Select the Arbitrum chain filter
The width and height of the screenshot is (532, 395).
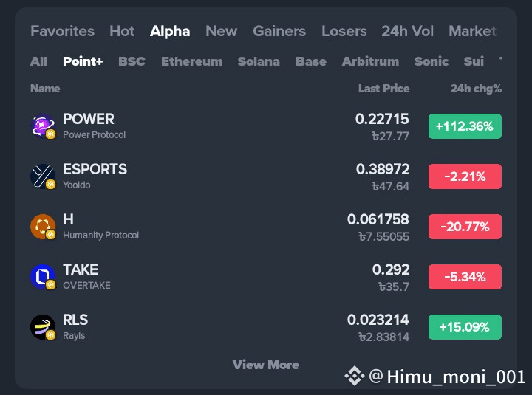point(370,61)
